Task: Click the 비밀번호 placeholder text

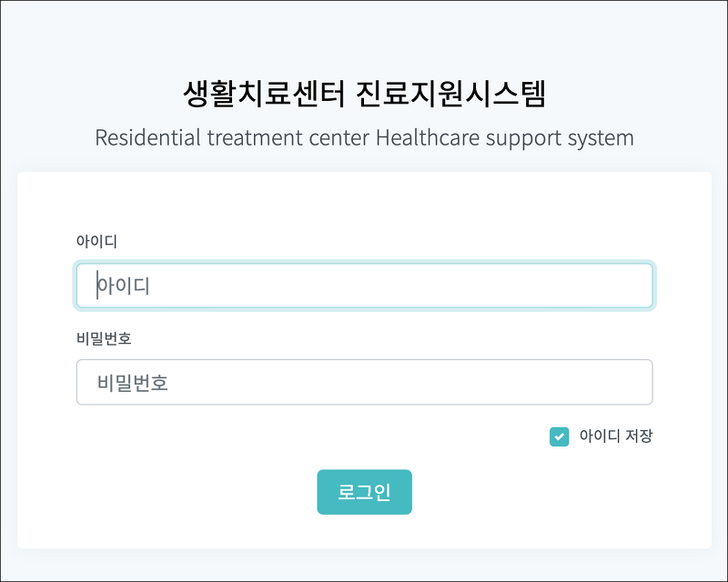Action: click(133, 383)
